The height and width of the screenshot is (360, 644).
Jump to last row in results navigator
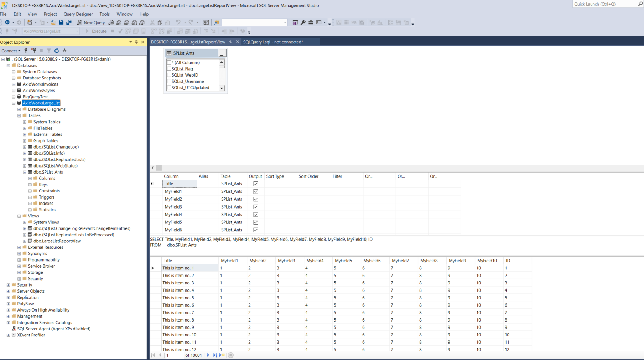tap(215, 355)
